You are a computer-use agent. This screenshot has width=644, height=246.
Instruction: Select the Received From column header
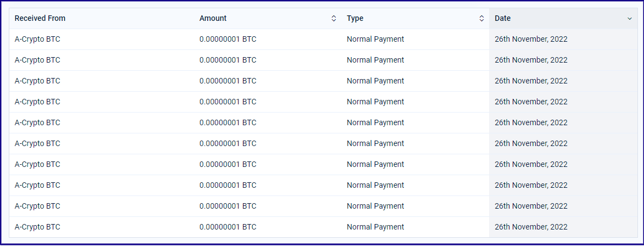(x=40, y=19)
